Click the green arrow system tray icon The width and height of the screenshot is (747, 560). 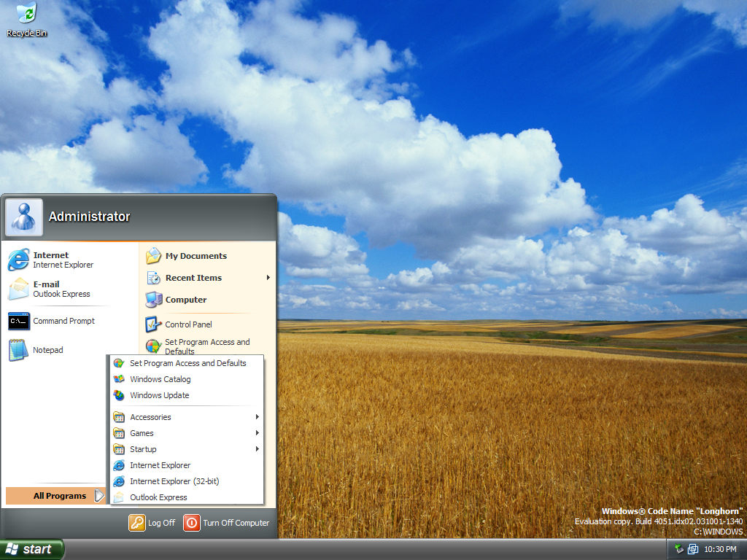679,549
